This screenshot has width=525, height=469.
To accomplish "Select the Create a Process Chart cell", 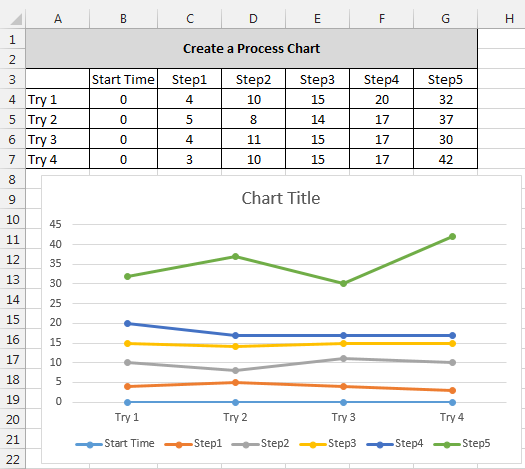I will coord(251,49).
